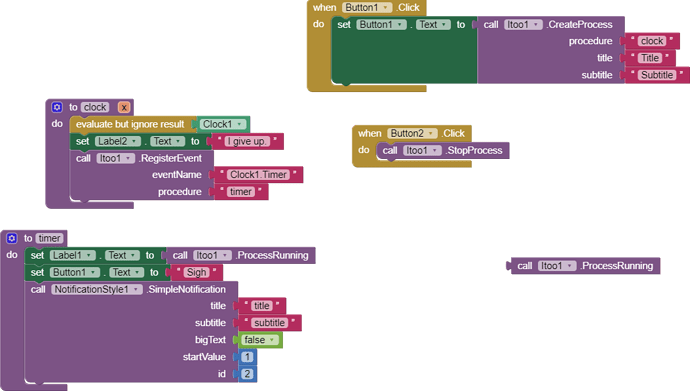Select the 'Clock1.Timer' eventName string
This screenshot has height=391, width=690.
click(x=258, y=175)
